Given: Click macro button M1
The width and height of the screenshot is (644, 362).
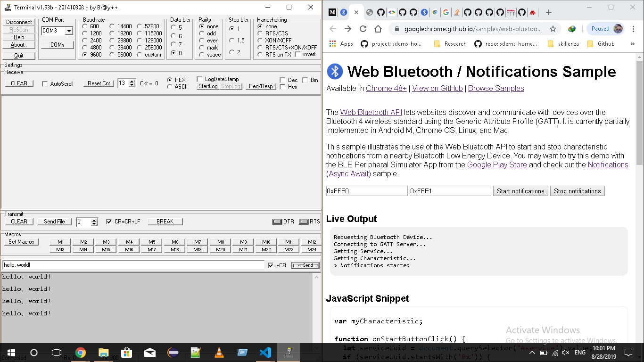Looking at the screenshot, I should [60, 242].
